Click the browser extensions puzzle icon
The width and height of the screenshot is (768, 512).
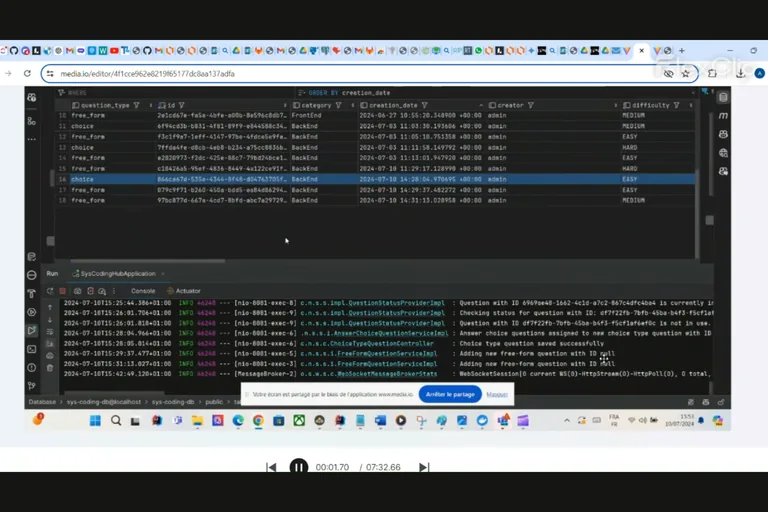712,73
